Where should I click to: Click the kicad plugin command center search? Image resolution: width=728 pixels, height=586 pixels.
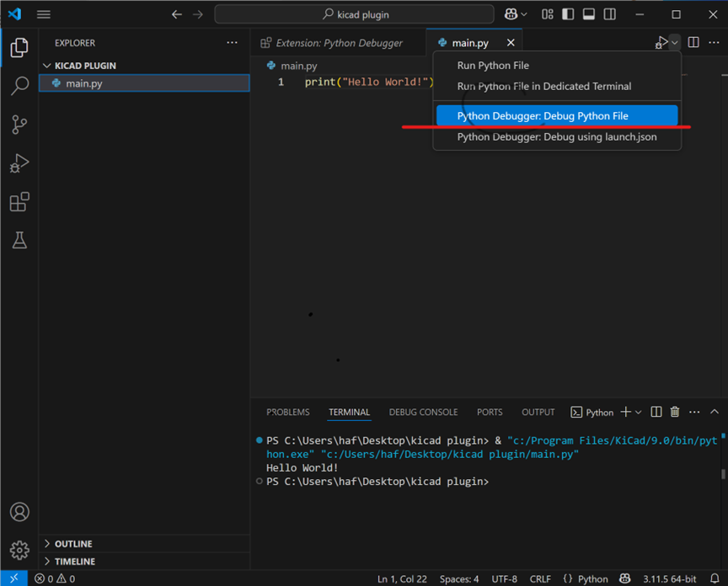click(354, 14)
